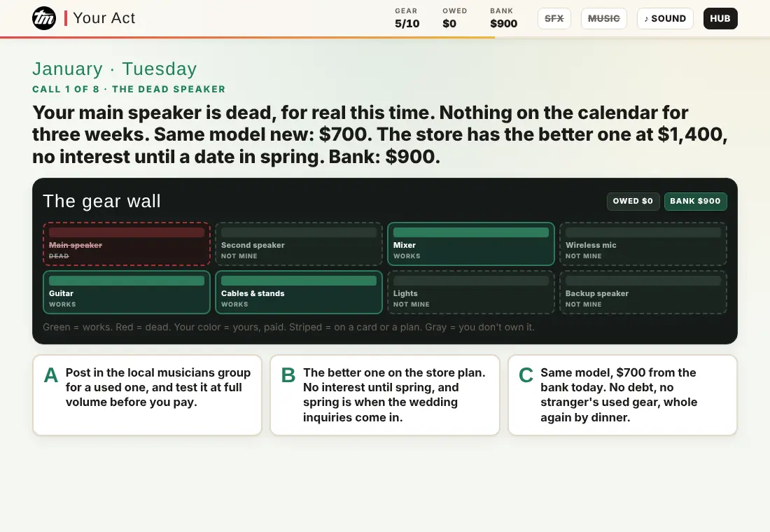
Task: Click the BANK $900 badge in gear wall
Action: pos(695,202)
